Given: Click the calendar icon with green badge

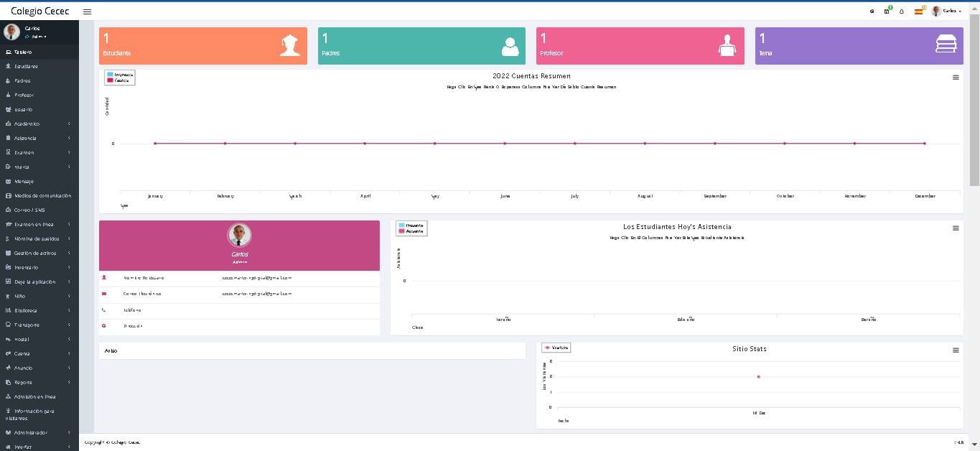Looking at the screenshot, I should click(x=887, y=11).
